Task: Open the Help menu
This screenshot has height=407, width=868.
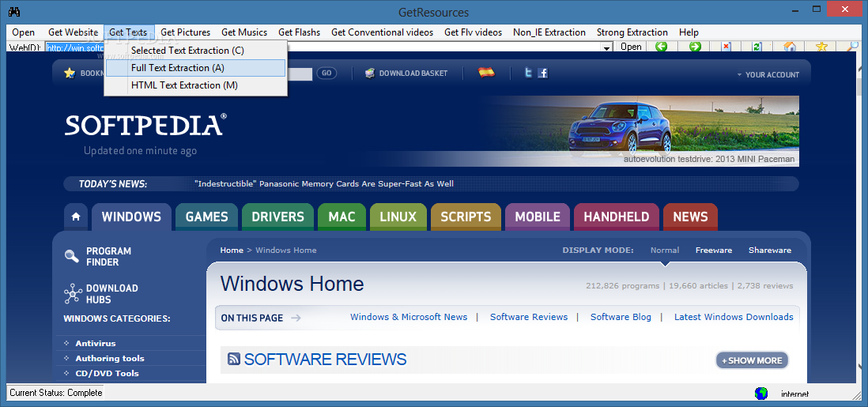Action: coord(689,32)
